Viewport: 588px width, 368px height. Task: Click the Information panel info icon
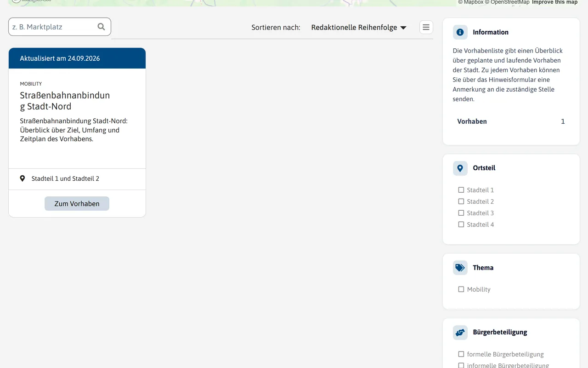460,32
